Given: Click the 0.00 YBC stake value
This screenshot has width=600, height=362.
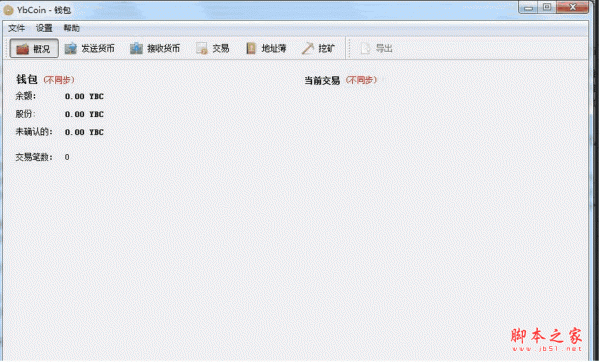Looking at the screenshot, I should (84, 114).
